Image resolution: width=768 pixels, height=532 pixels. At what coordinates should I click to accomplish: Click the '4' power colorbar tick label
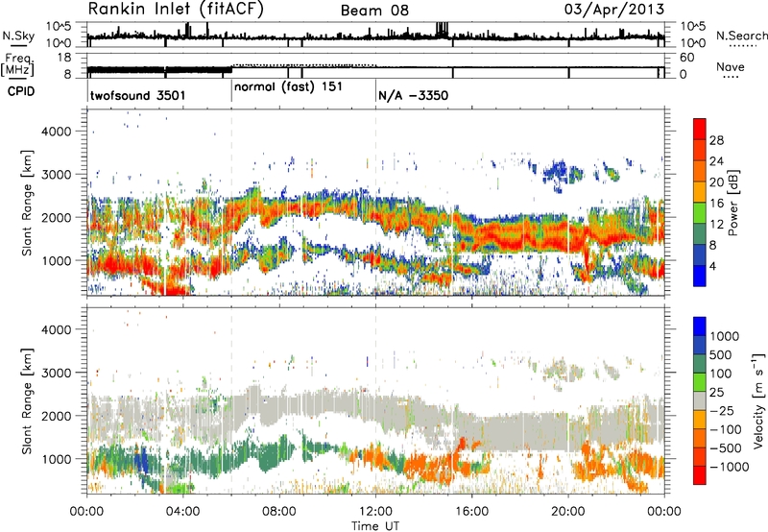(712, 266)
